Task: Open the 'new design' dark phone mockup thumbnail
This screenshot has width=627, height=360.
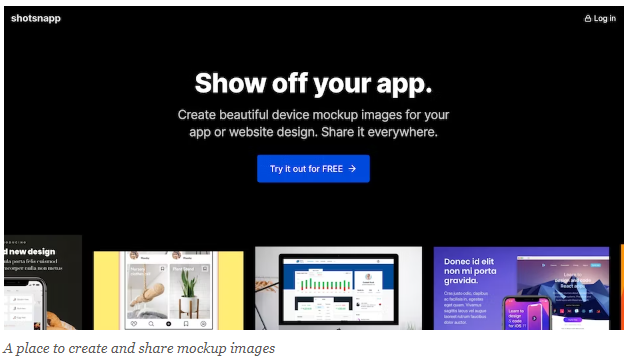Action: pos(43,282)
